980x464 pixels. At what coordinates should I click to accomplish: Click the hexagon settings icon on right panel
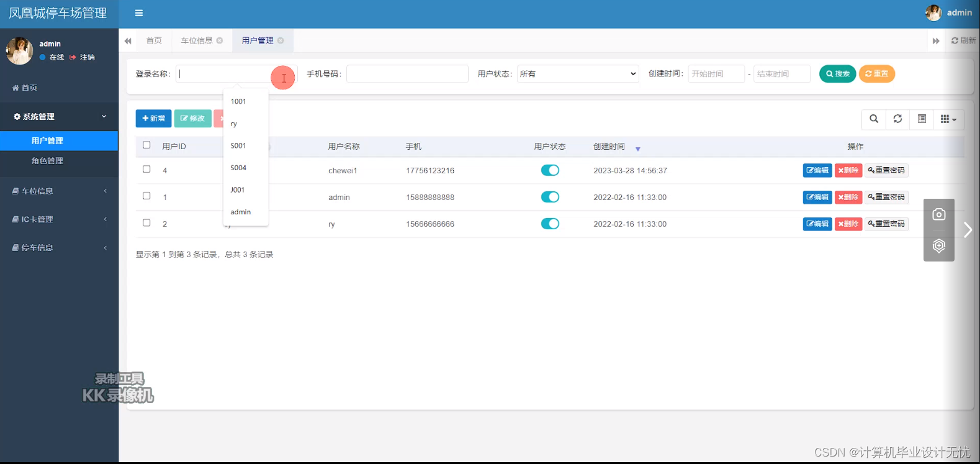939,246
